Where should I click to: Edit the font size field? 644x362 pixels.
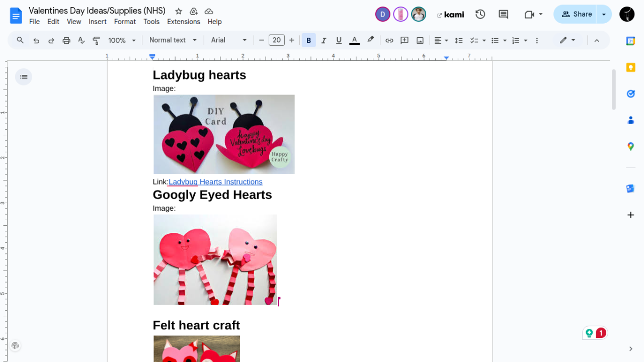point(277,40)
